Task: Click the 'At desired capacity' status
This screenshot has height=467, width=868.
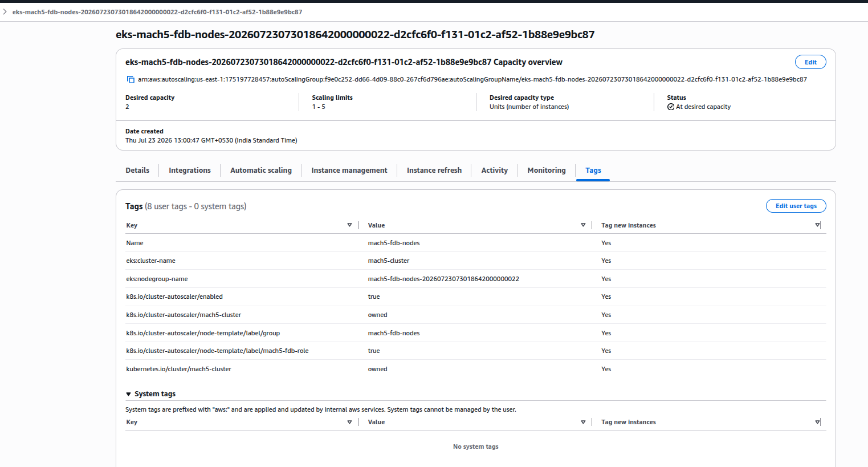Action: [x=699, y=107]
